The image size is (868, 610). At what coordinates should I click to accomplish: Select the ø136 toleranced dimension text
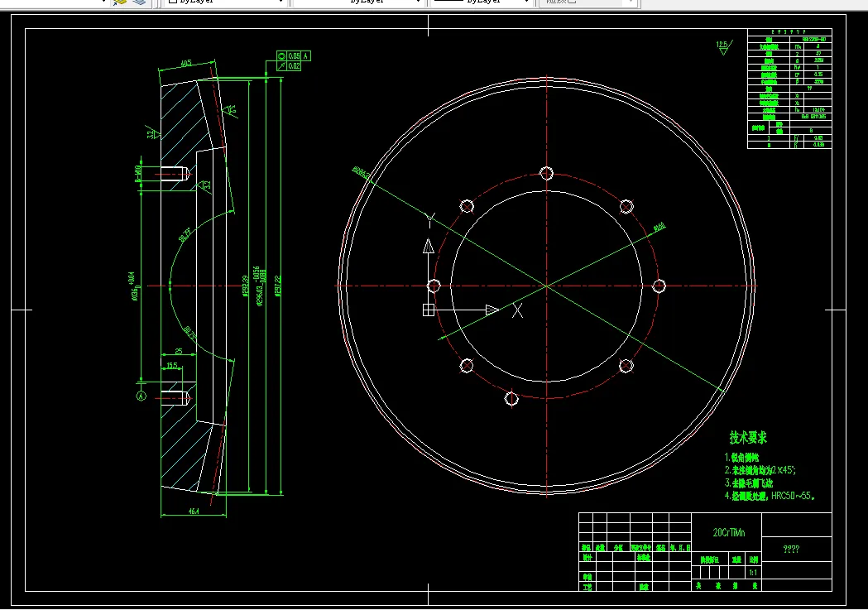[x=132, y=286]
